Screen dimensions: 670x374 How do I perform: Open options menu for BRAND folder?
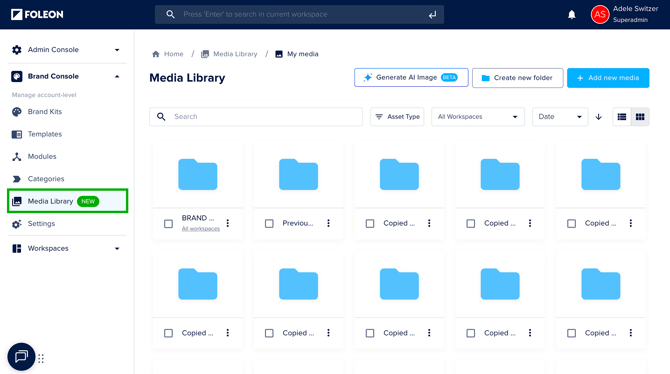click(228, 223)
